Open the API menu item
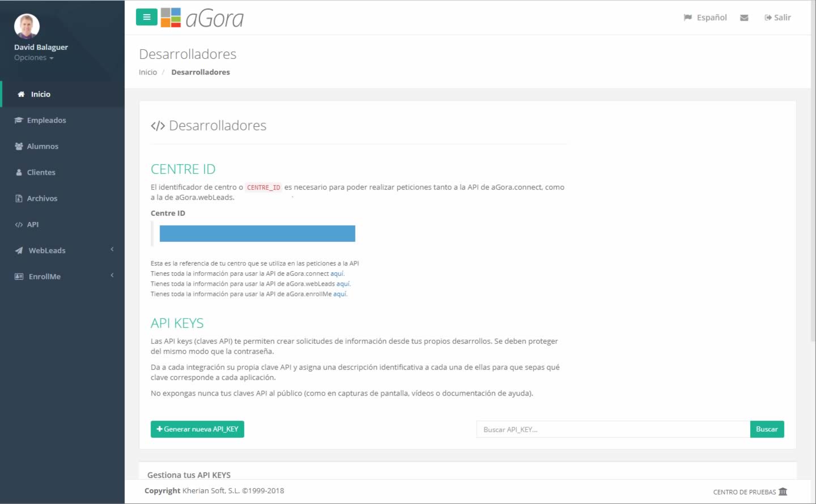The width and height of the screenshot is (816, 504). (x=62, y=224)
